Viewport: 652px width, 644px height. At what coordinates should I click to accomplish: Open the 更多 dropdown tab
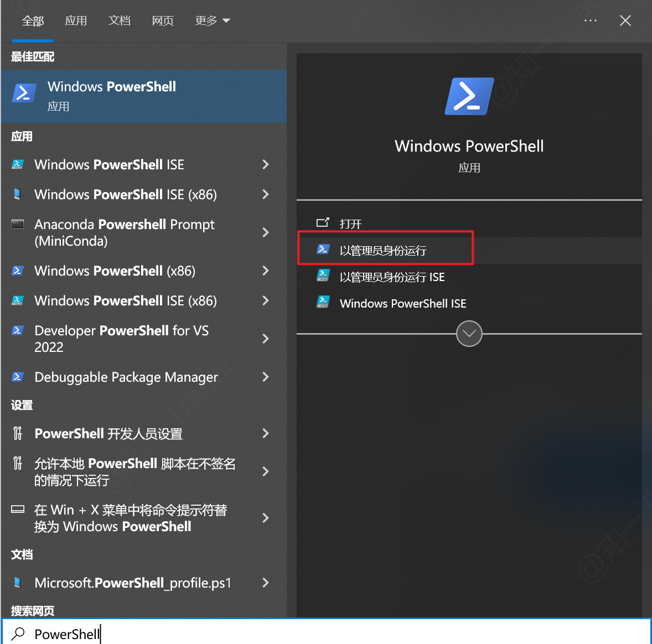pyautogui.click(x=213, y=20)
